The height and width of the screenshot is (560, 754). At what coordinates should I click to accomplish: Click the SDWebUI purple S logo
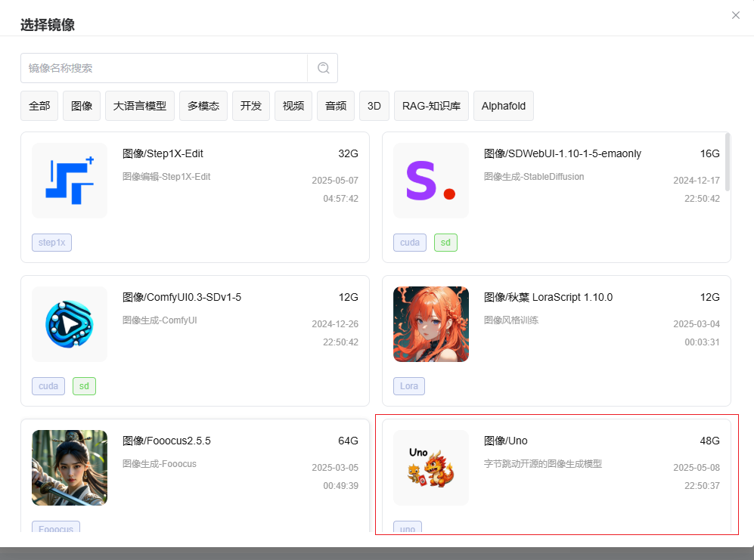tap(431, 181)
